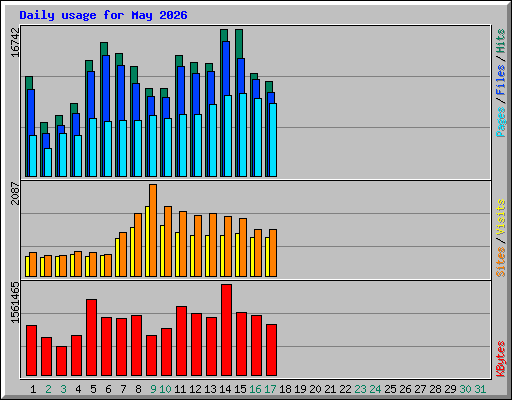Click day 23 on the date axis

click(360, 389)
